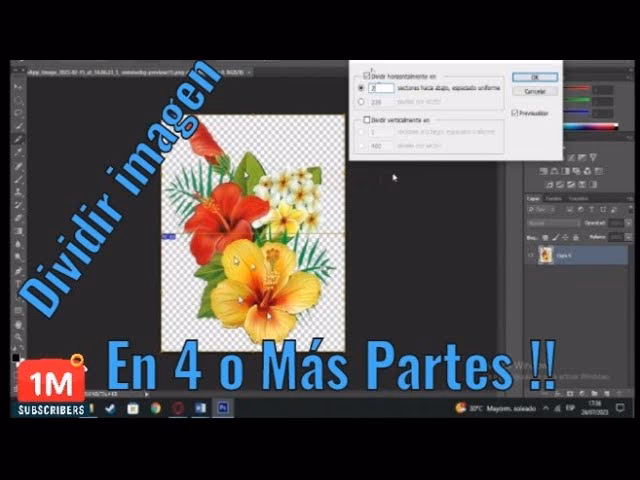The image size is (640, 480).
Task: Select the Eyedropper tool
Action: point(18,153)
